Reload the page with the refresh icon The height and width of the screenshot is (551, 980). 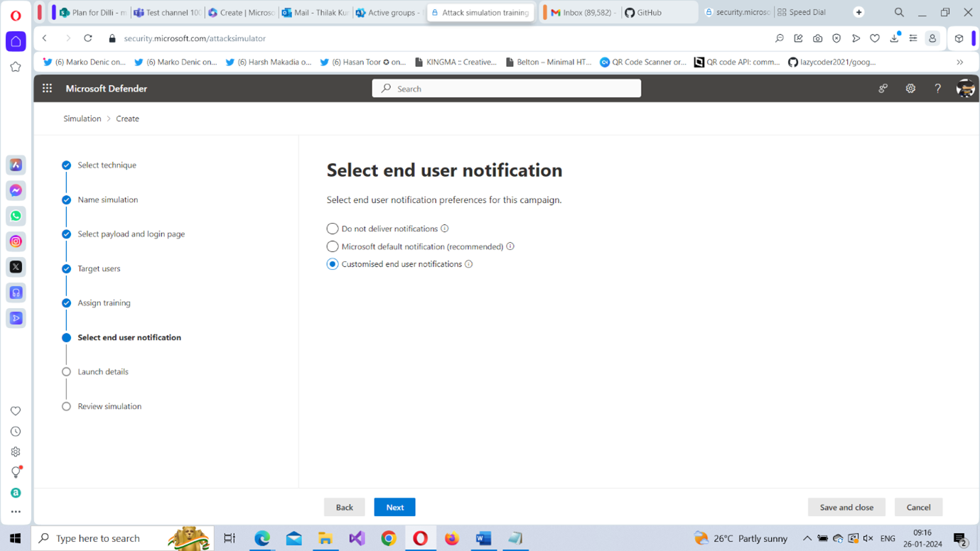[x=88, y=38]
